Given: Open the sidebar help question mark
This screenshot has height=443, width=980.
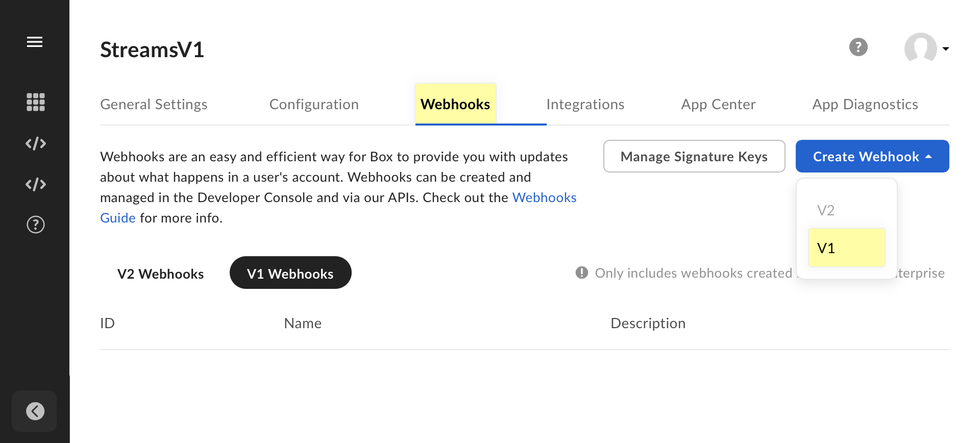Looking at the screenshot, I should tap(36, 225).
